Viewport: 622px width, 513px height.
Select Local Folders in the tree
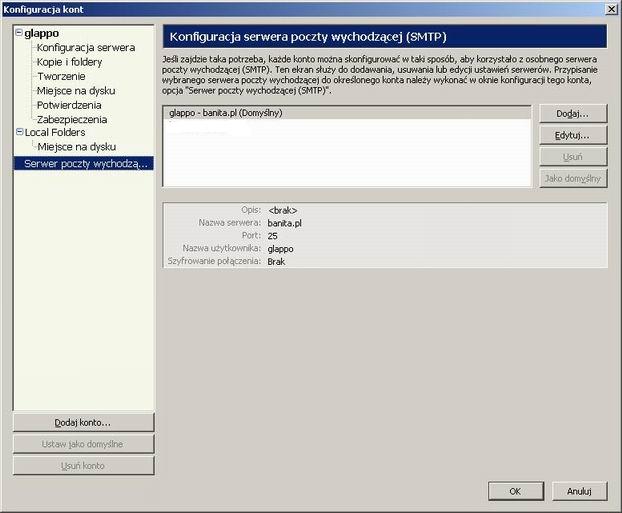pyautogui.click(x=55, y=132)
